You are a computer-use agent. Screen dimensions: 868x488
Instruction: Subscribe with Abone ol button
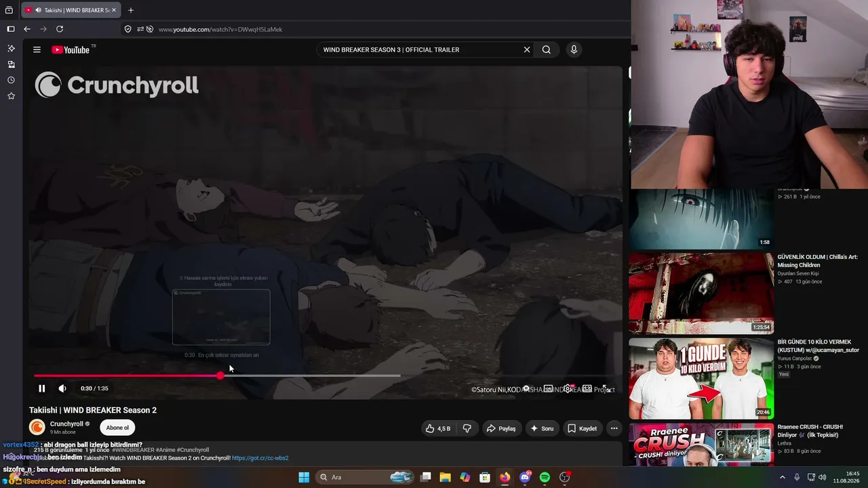coord(117,428)
